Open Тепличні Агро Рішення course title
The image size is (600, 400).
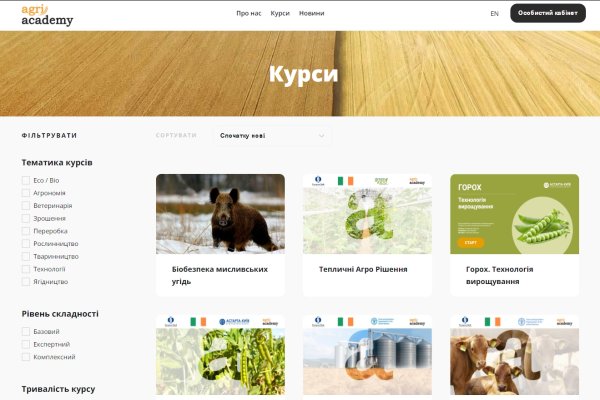[x=363, y=269]
